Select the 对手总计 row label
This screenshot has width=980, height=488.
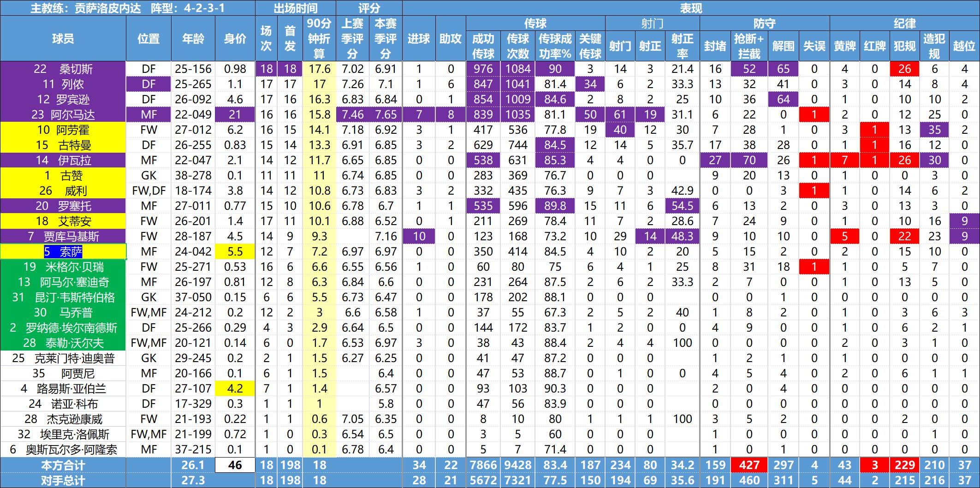coord(63,480)
